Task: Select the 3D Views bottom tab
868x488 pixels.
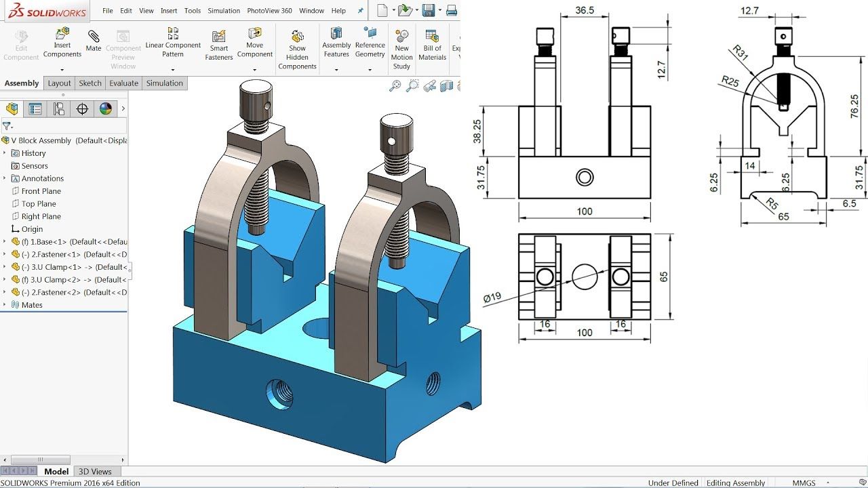Action: click(x=95, y=472)
